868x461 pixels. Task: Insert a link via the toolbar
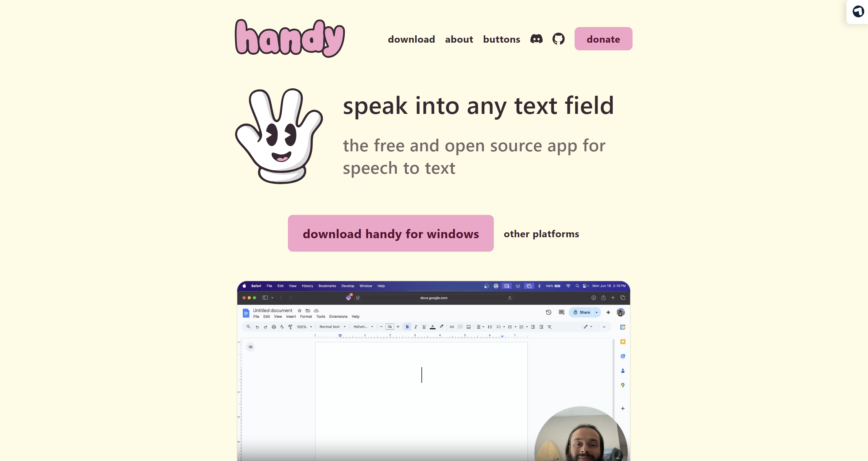451,327
